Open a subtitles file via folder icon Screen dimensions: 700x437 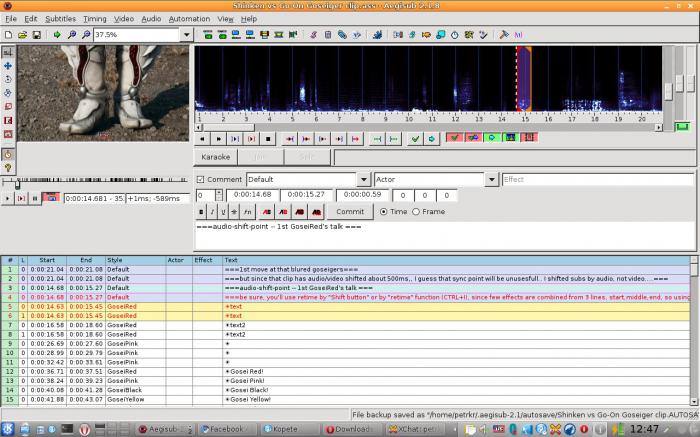pos(22,35)
